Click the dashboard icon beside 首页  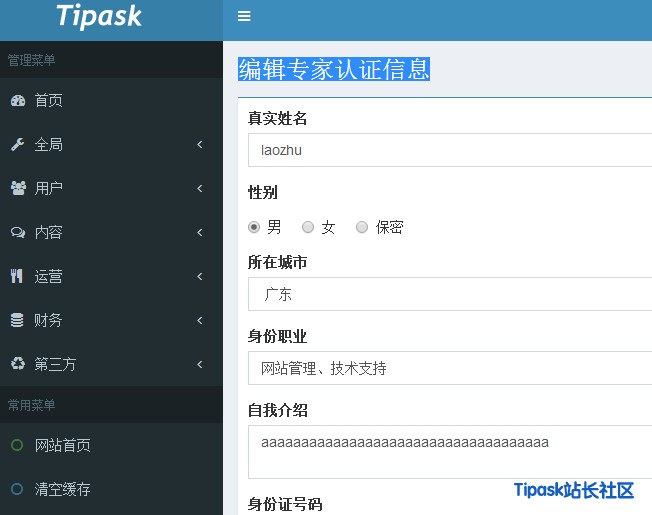[x=18, y=101]
